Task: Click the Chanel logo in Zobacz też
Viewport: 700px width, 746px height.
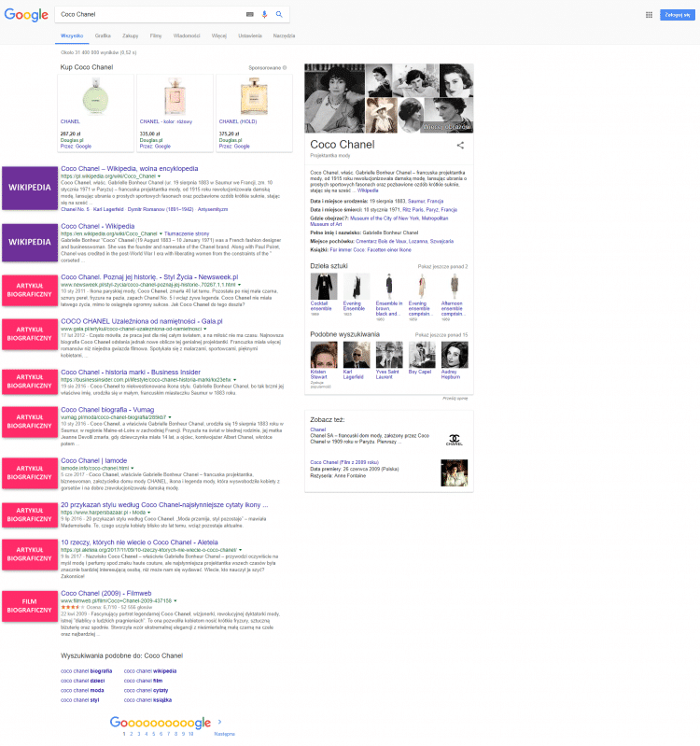Action: pos(455,440)
